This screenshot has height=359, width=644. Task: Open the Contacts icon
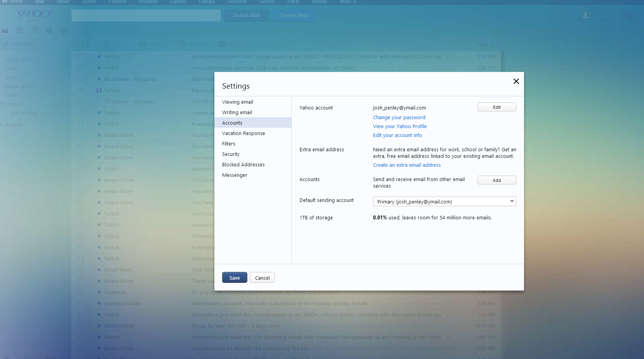coord(19,31)
